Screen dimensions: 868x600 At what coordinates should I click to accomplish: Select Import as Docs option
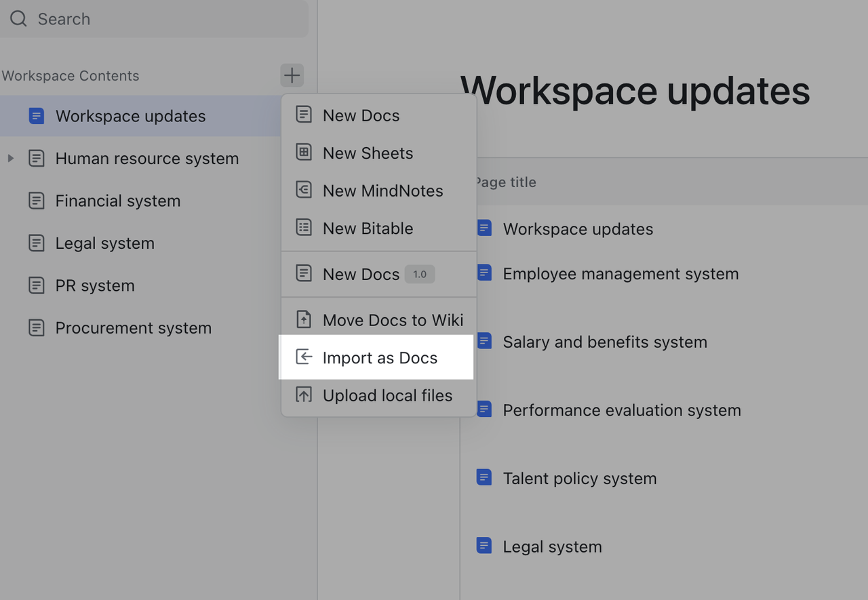[380, 358]
